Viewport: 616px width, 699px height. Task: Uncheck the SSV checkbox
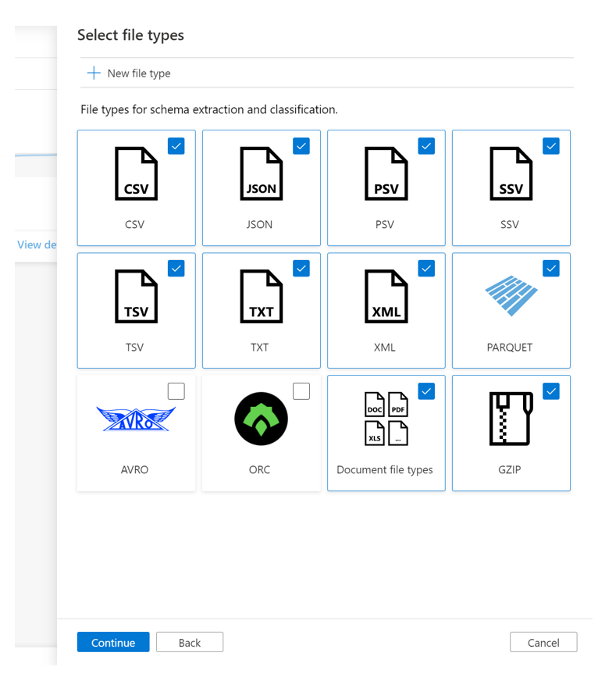(x=551, y=146)
